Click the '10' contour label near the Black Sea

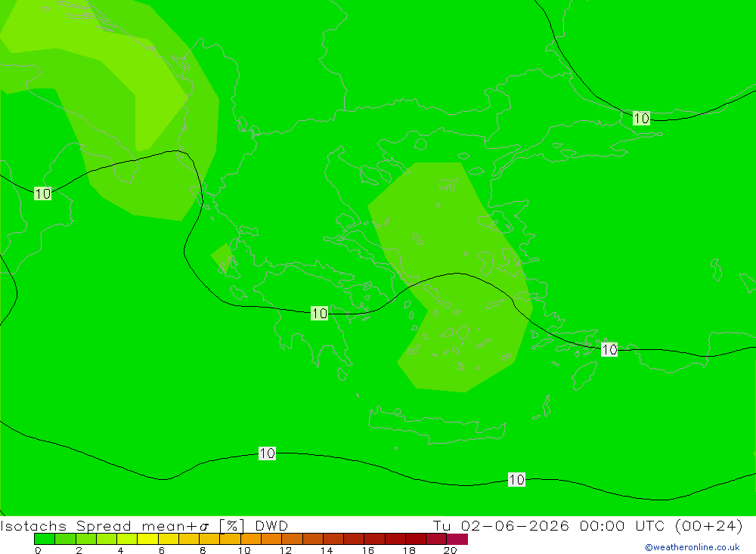coord(641,118)
